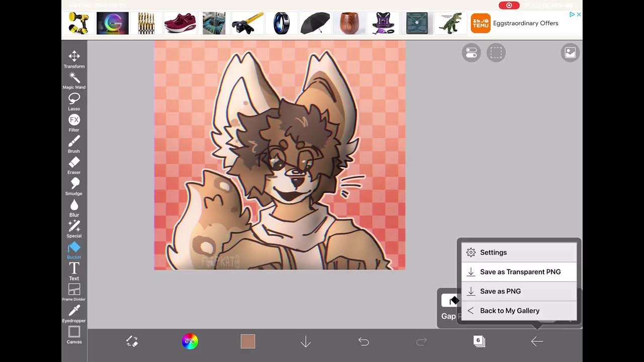Select the Eyedropper tool
This screenshot has width=644, height=362.
click(x=74, y=314)
